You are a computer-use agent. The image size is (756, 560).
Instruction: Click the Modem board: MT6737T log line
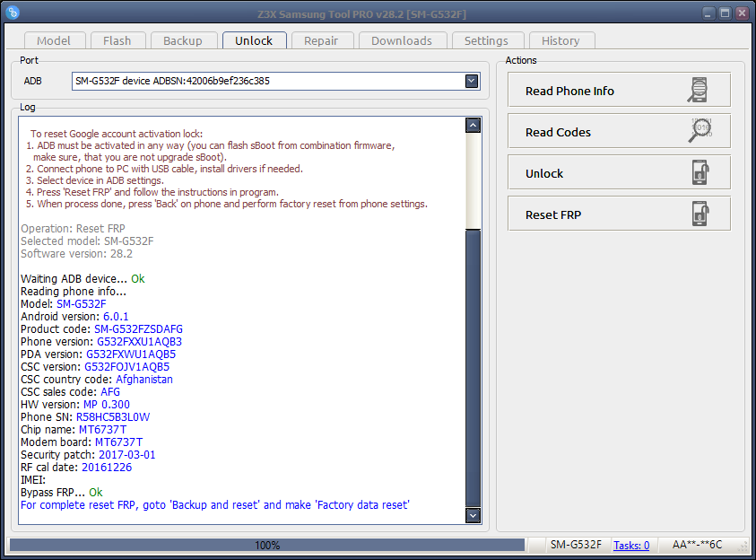pos(82,442)
